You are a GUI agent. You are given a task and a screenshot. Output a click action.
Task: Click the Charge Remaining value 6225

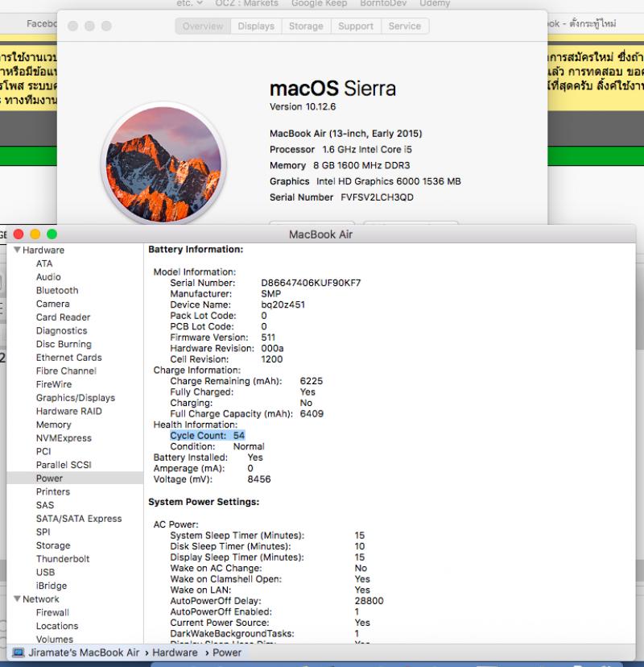[312, 381]
